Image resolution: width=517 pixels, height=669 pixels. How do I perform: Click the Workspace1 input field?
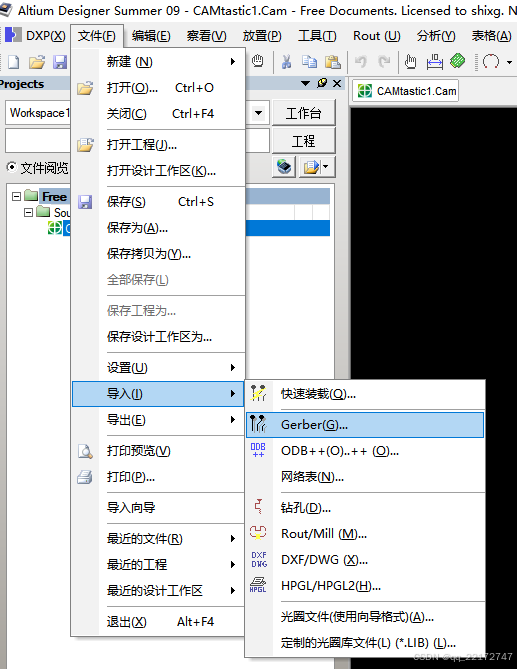tap(38, 113)
